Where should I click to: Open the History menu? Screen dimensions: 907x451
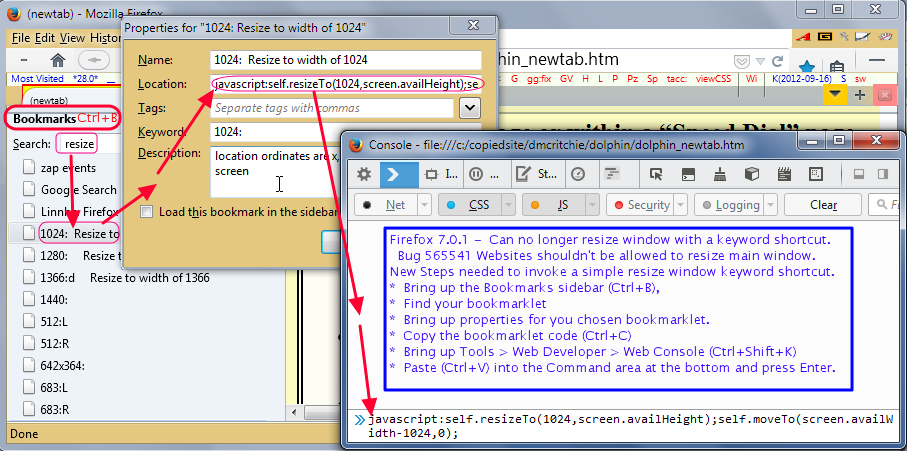point(105,38)
